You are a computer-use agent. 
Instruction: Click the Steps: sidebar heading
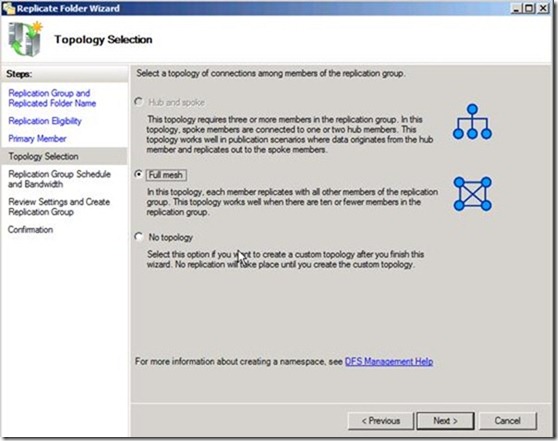(x=19, y=74)
